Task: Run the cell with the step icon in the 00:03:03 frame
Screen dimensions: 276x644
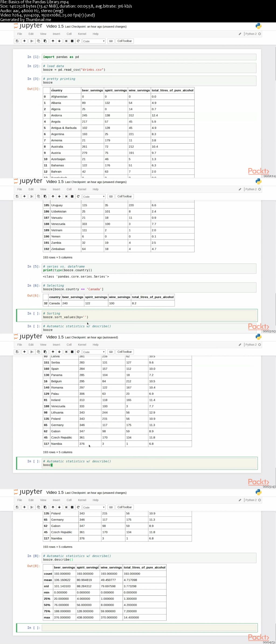Action: click(66, 196)
